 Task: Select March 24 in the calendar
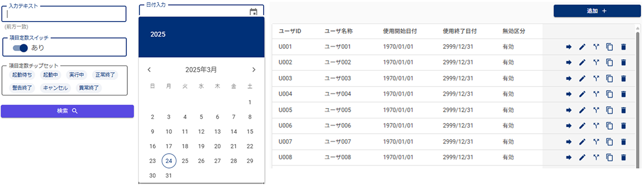tap(169, 160)
